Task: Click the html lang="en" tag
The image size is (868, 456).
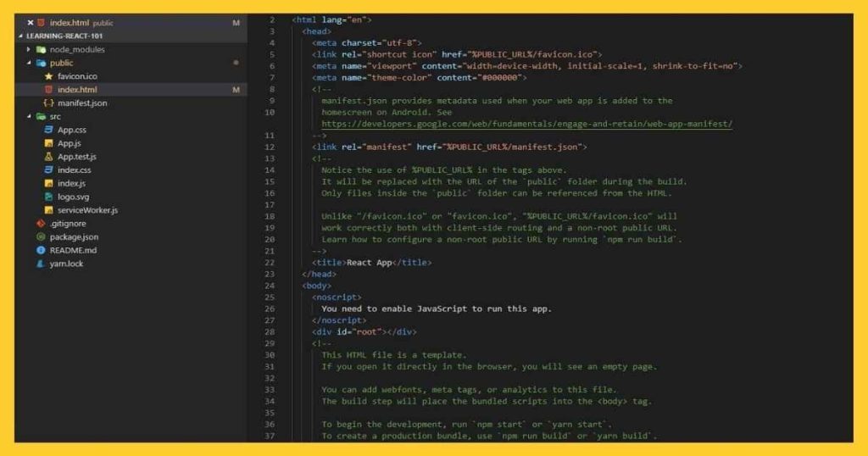Action: click(x=331, y=20)
